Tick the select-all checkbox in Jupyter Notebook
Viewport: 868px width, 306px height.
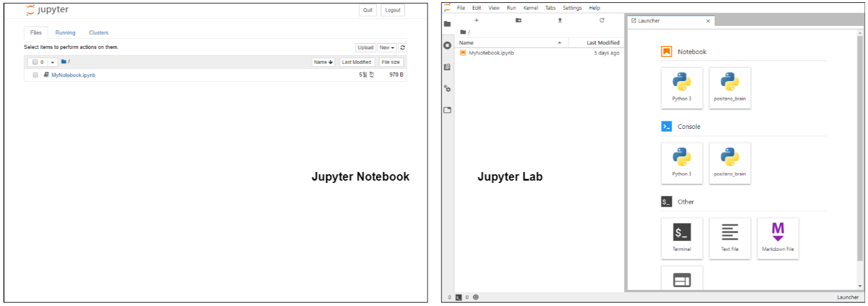point(35,62)
